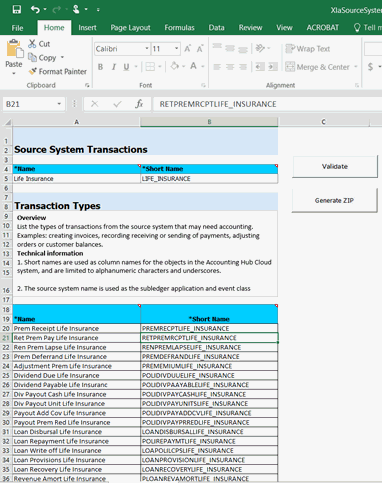Screen dimensions: 382x483
Task: Click the Paste clipboard icon
Action: (x=14, y=49)
